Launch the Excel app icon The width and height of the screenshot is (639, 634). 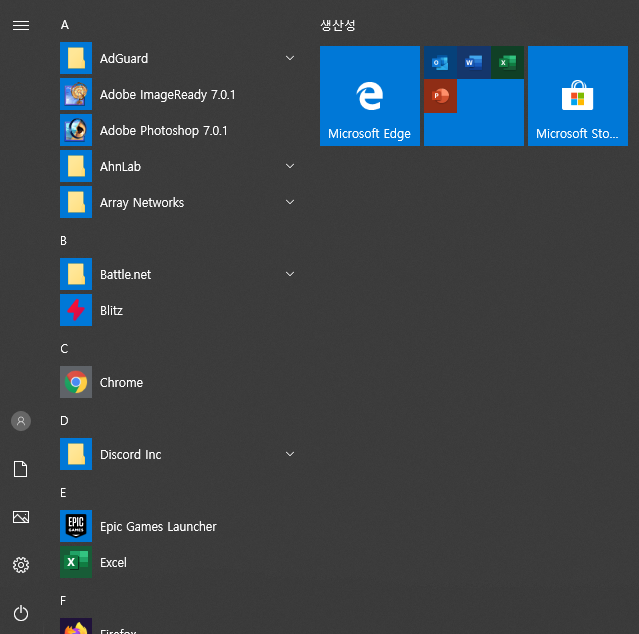[76, 562]
